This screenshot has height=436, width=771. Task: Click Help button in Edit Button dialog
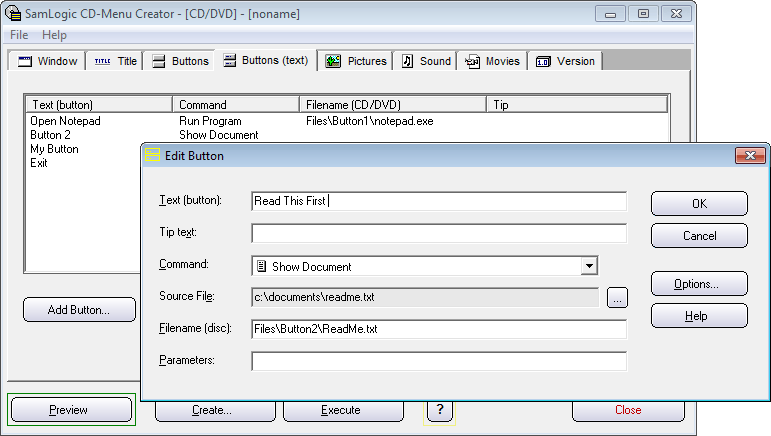pyautogui.click(x=699, y=316)
